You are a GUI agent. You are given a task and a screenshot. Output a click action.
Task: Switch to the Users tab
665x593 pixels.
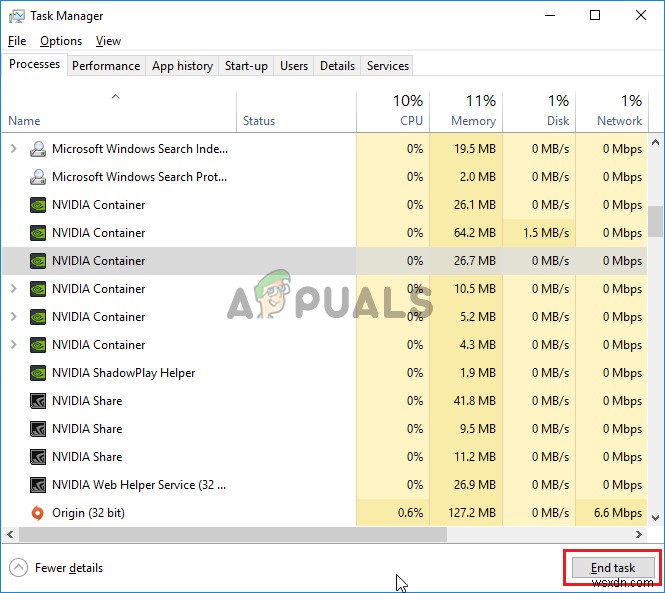pyautogui.click(x=294, y=66)
